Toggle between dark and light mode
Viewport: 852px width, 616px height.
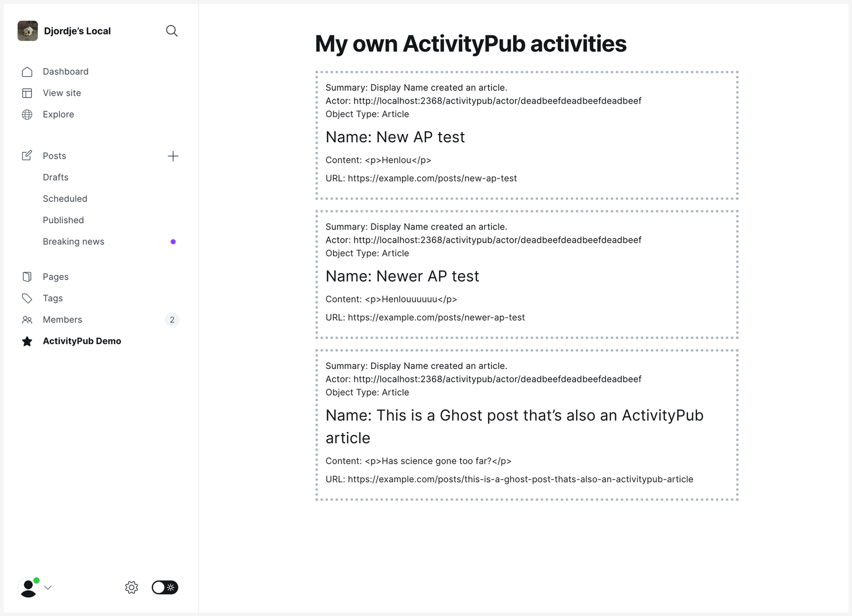click(x=165, y=587)
